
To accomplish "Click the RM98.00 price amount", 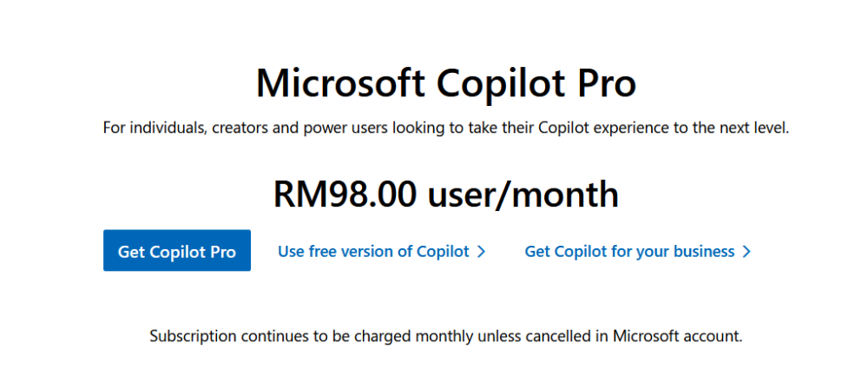I will [345, 194].
